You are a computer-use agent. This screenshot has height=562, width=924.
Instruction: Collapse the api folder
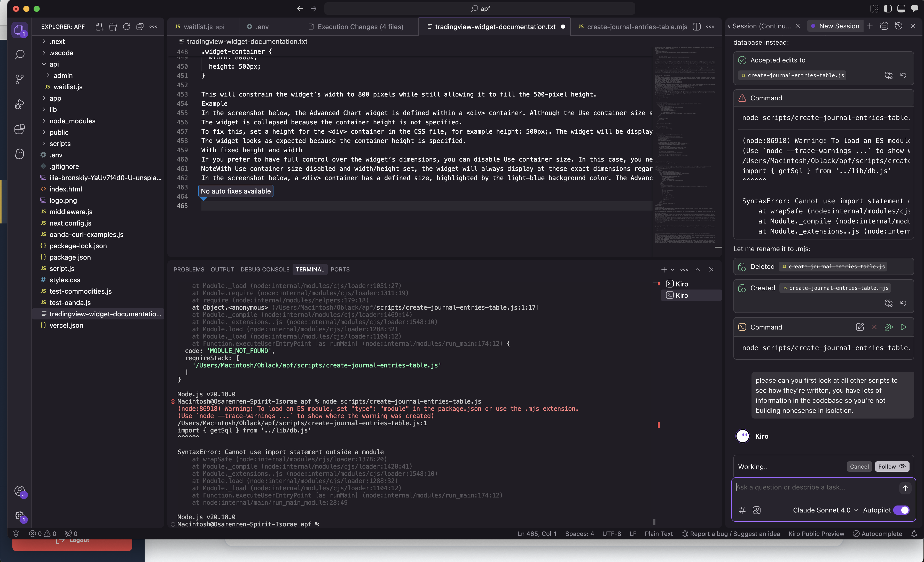pyautogui.click(x=54, y=64)
